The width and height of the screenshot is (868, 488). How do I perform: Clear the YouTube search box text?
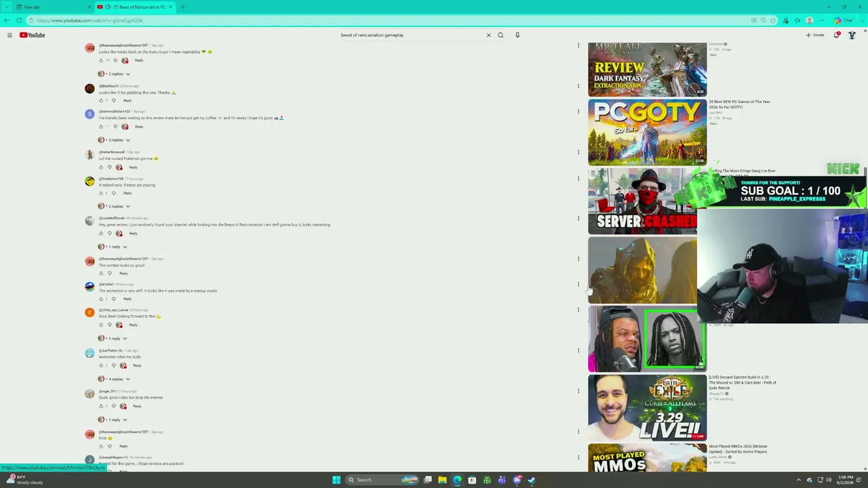tap(488, 35)
